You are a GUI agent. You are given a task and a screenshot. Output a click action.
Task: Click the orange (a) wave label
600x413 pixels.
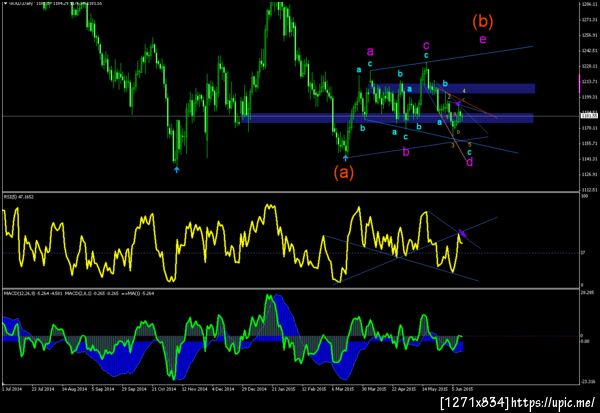(344, 173)
